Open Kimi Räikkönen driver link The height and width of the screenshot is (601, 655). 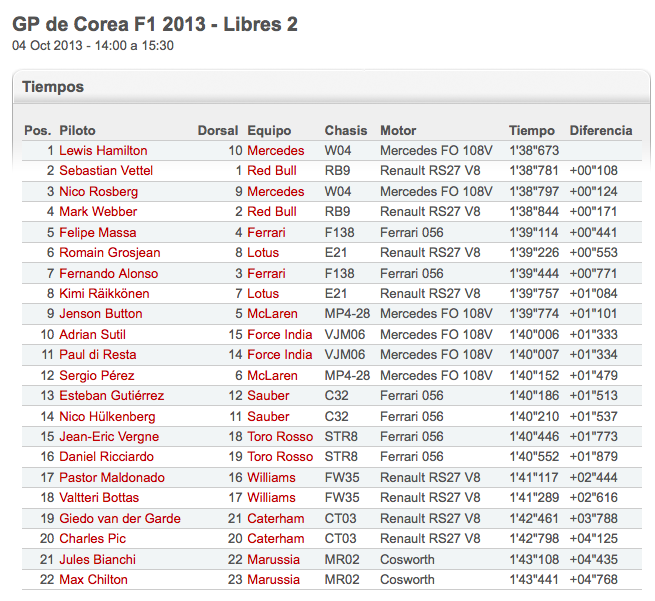click(x=104, y=293)
